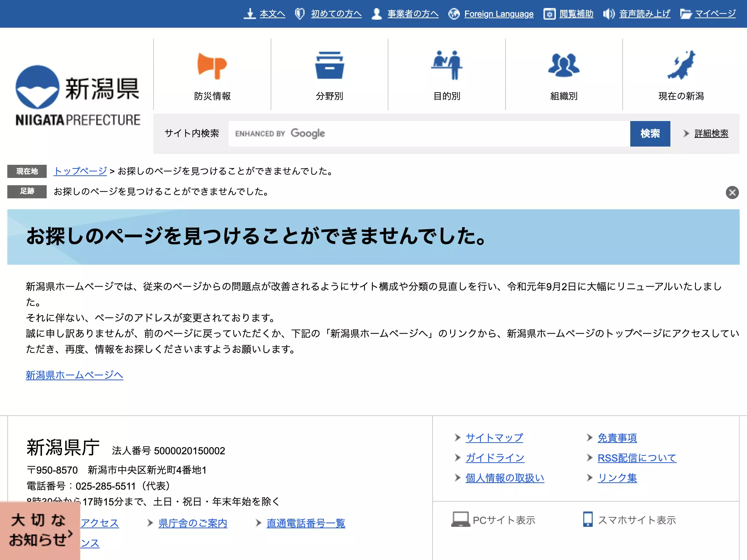Start 音声読み上げ link

[645, 14]
